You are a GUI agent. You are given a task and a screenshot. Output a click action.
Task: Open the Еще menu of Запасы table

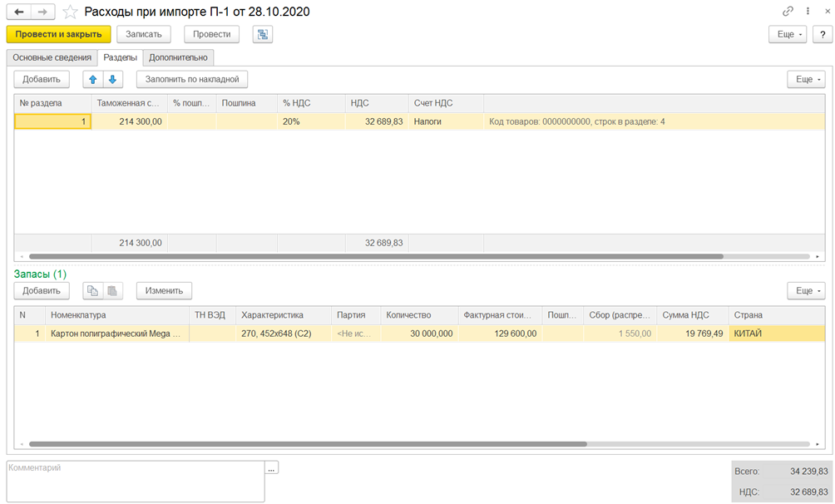(806, 290)
